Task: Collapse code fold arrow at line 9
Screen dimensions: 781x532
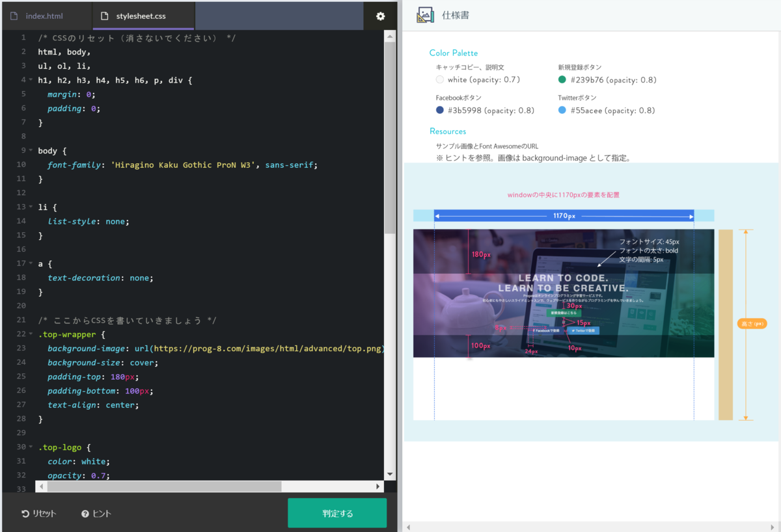Action: coord(31,151)
